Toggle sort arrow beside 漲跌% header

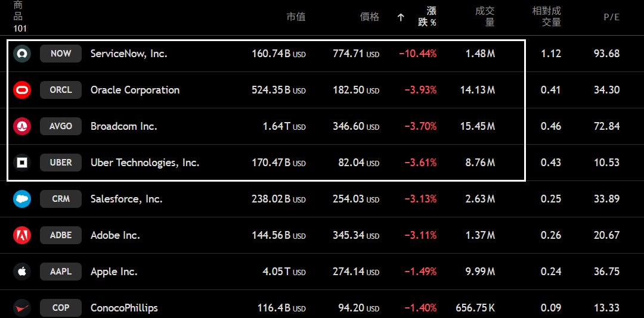[x=401, y=17]
